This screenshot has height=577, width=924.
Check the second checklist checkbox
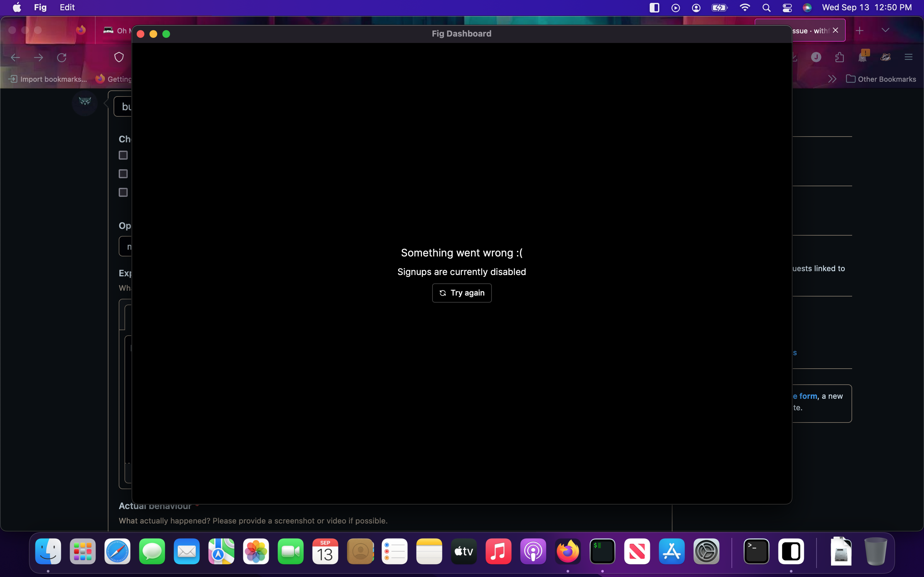[x=123, y=174]
